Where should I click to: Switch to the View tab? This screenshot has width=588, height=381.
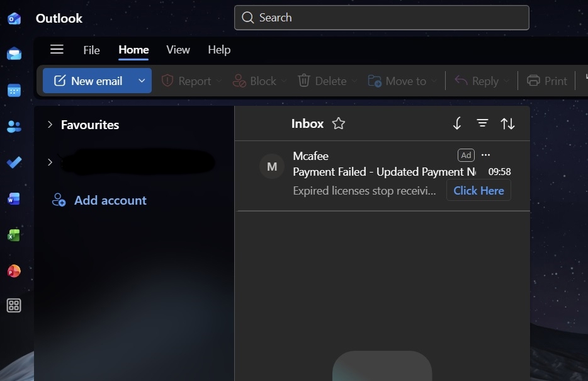(x=178, y=50)
